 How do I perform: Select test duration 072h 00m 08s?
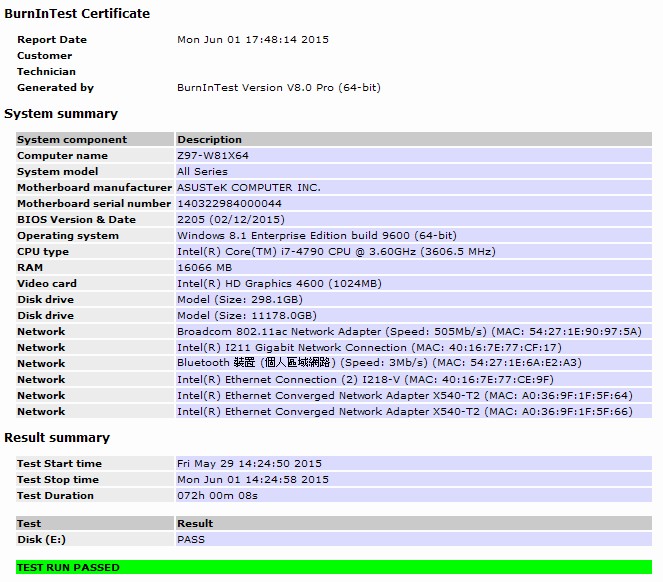pyautogui.click(x=414, y=496)
